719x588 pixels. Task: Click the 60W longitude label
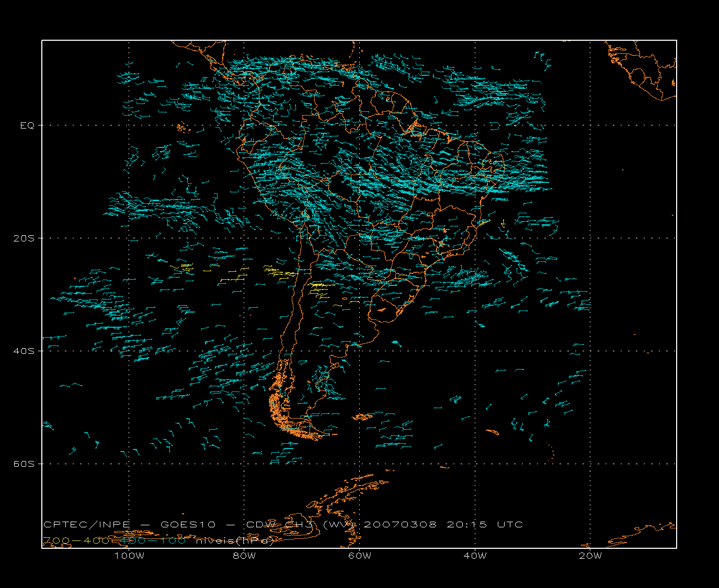click(360, 556)
